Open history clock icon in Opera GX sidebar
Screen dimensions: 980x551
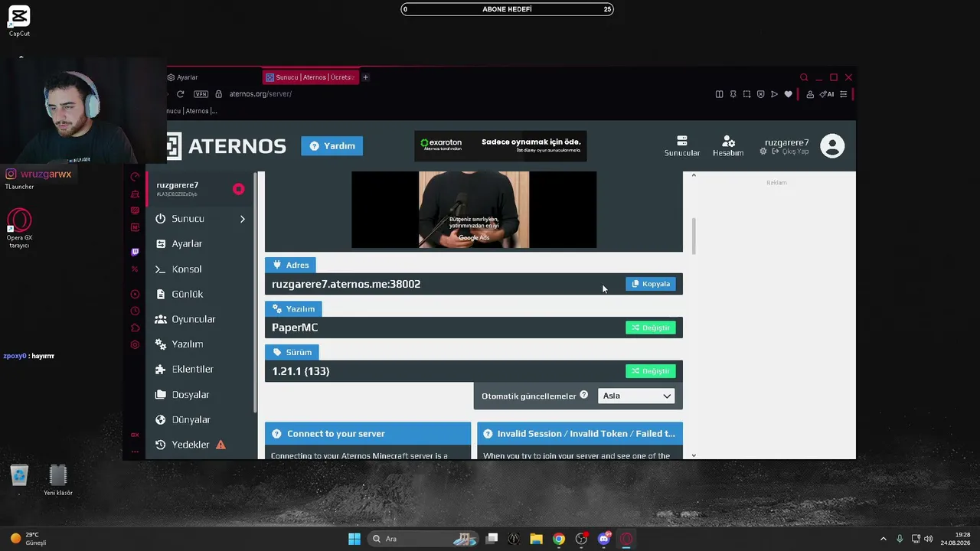point(135,311)
